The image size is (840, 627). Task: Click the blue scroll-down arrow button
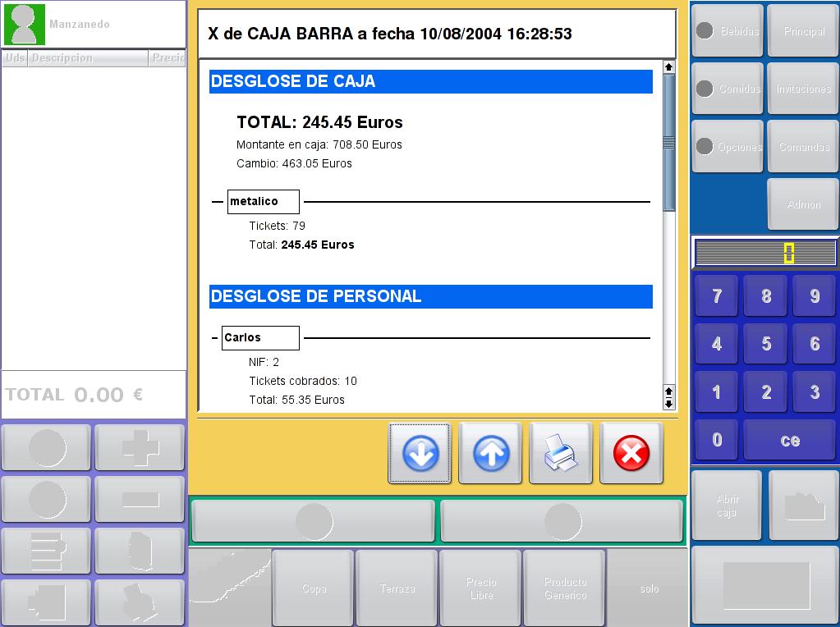pos(420,453)
